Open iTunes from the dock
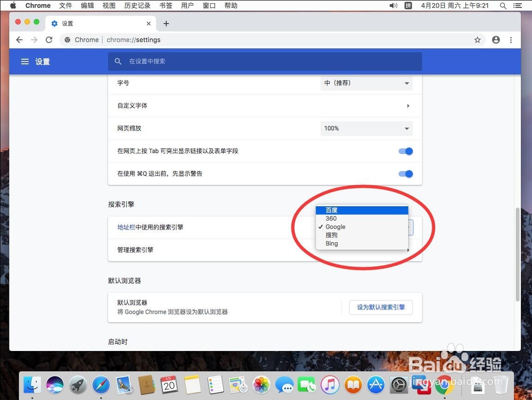The width and height of the screenshot is (532, 400). pos(330,385)
